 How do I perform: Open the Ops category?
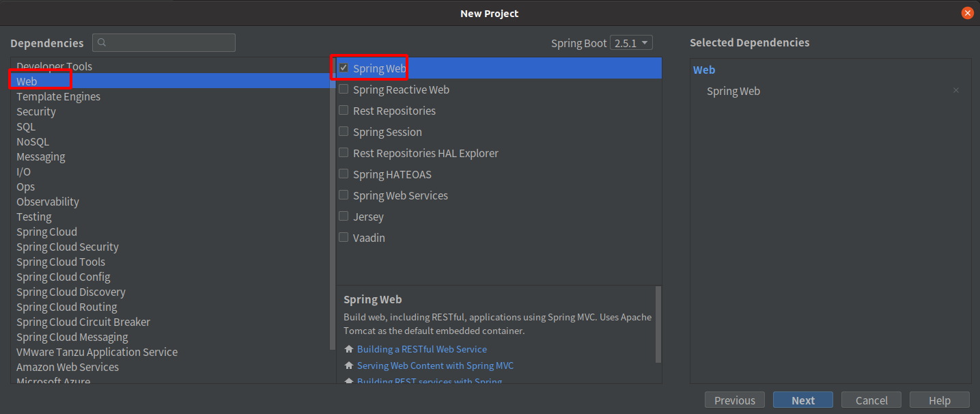169,187
